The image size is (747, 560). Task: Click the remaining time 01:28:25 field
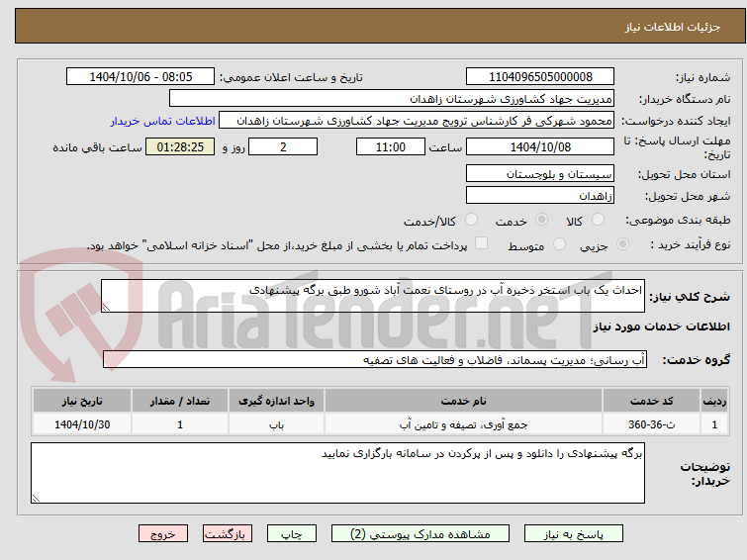click(180, 146)
